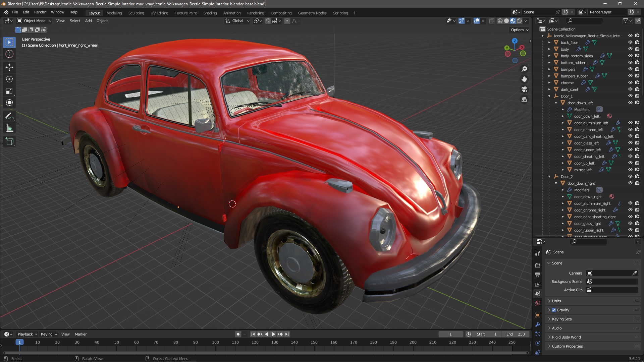Open the Object properties tab
644x362 pixels.
[538, 315]
